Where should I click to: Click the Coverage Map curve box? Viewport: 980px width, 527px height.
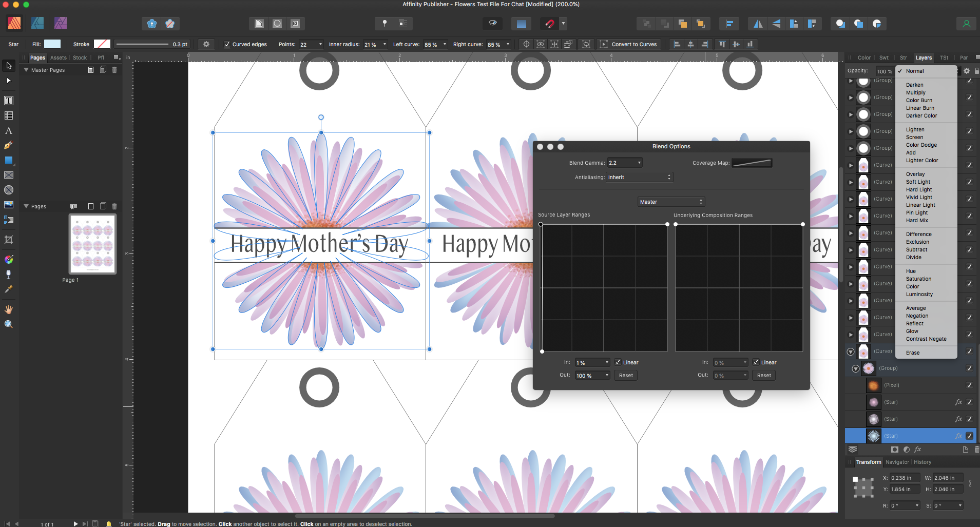point(752,163)
